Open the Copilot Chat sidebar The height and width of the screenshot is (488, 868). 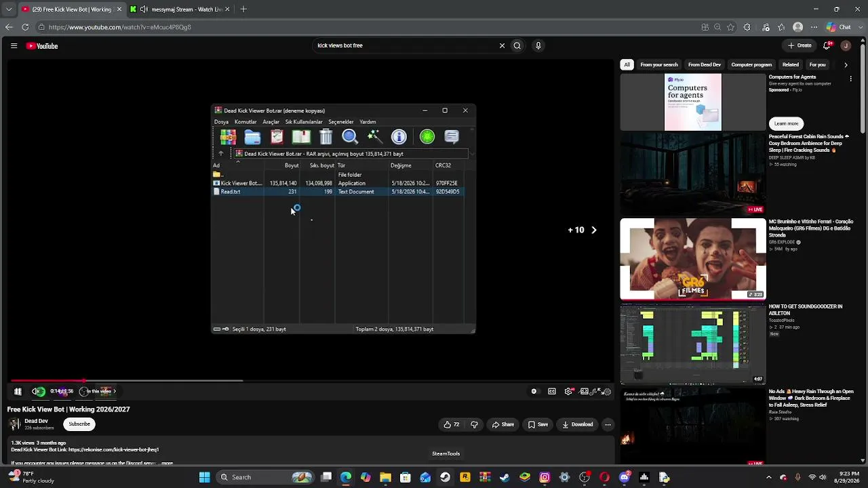pyautogui.click(x=838, y=27)
